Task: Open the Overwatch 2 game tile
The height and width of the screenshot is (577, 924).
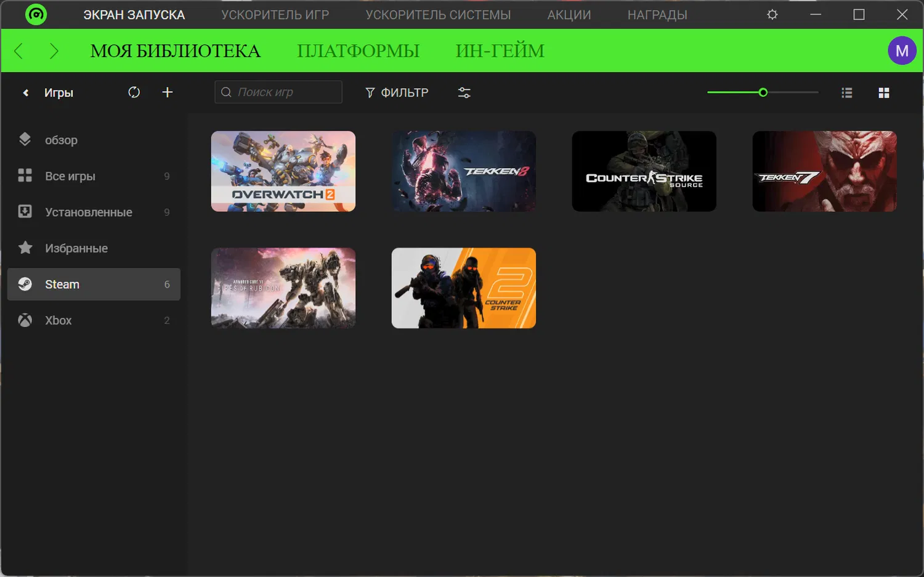Action: point(283,171)
